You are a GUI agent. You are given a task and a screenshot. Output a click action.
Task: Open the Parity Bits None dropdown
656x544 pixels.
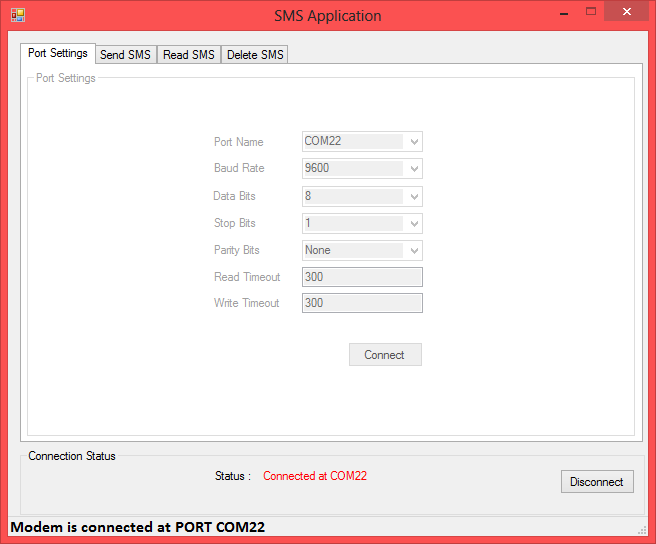click(362, 250)
